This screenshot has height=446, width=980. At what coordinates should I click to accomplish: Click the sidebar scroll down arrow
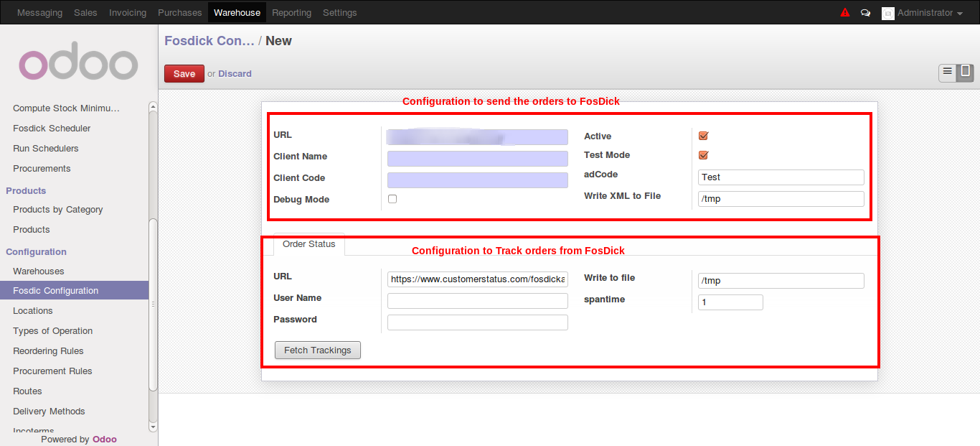click(x=153, y=427)
